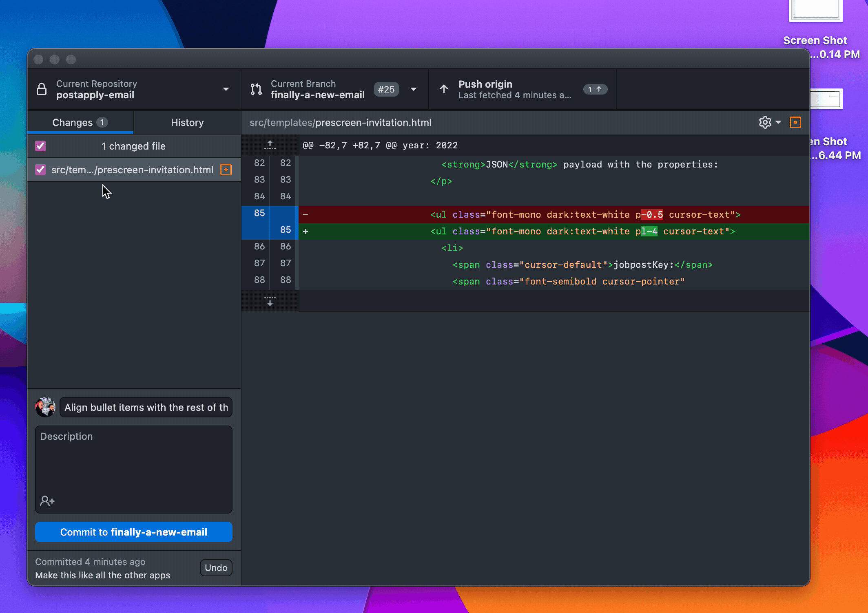The image size is (868, 613).
Task: Click Commit to finally-a-new-email button
Action: point(134,532)
